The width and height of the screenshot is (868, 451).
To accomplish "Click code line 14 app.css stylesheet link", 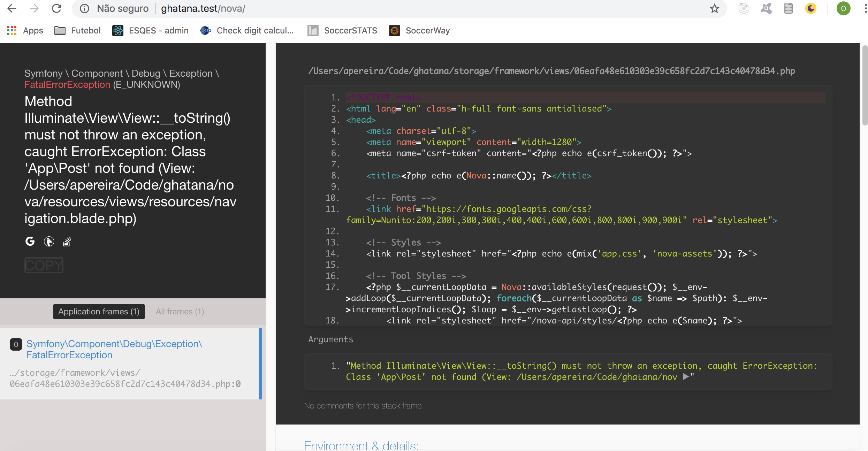I will pyautogui.click(x=562, y=254).
